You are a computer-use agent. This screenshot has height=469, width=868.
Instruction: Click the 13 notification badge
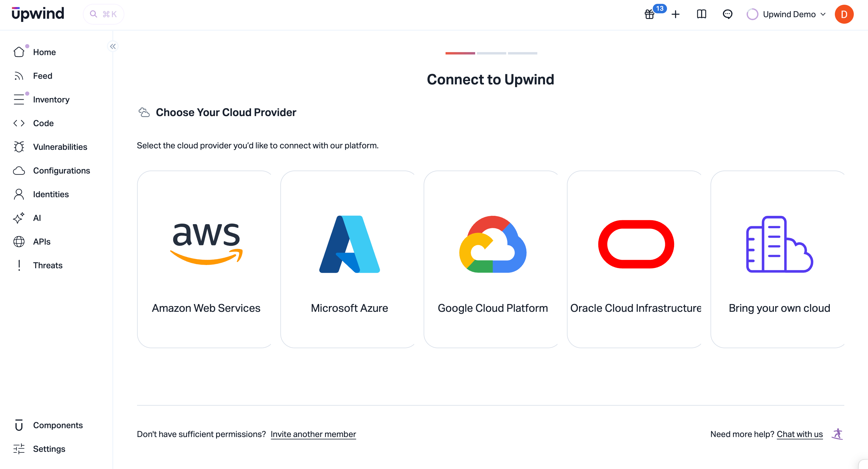tap(659, 8)
